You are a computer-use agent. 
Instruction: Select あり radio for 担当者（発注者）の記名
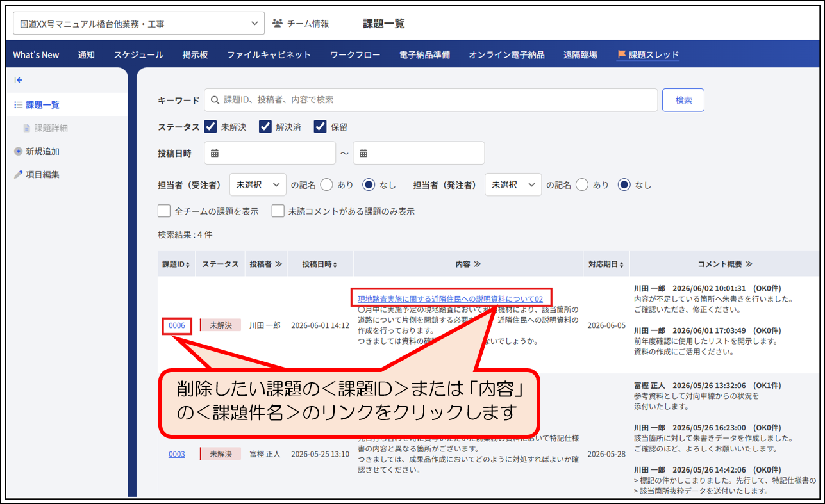coord(582,184)
